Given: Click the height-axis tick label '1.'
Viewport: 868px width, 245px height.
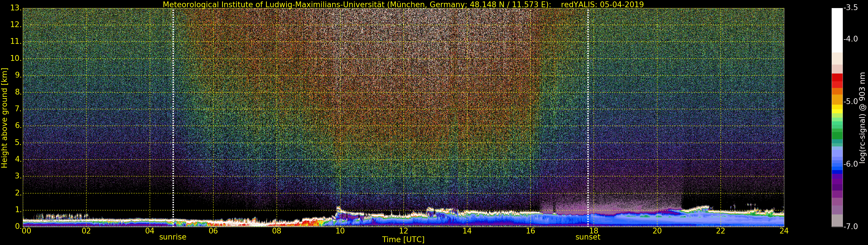Looking at the screenshot, I should coord(18,210).
